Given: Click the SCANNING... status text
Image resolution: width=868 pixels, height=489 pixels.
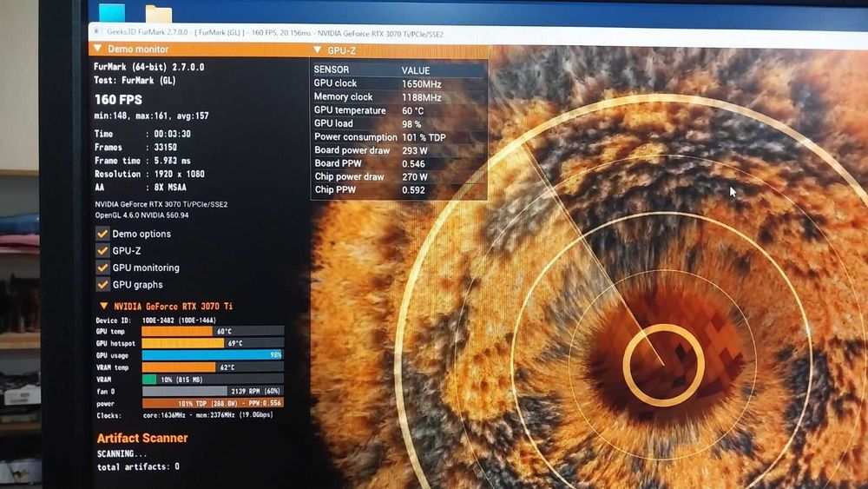Looking at the screenshot, I should 122,453.
